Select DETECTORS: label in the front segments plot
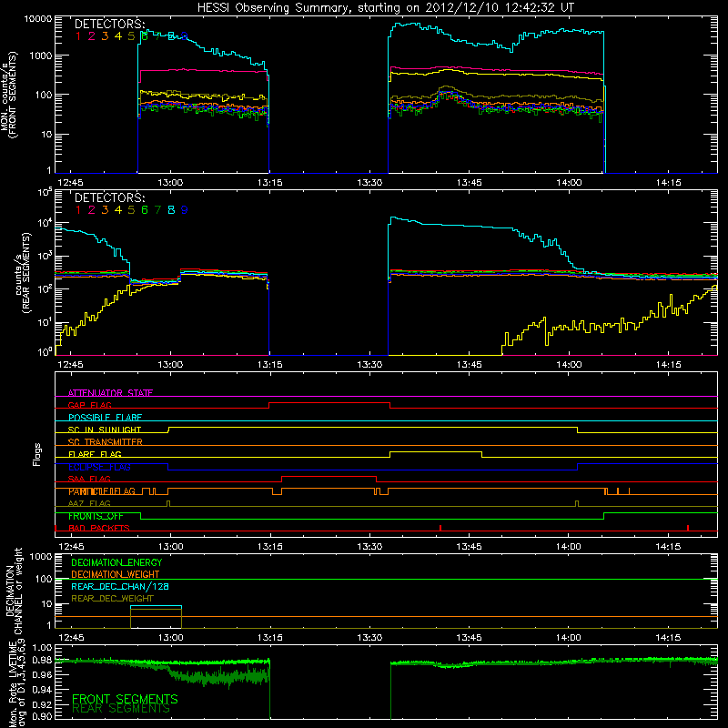 [x=109, y=24]
